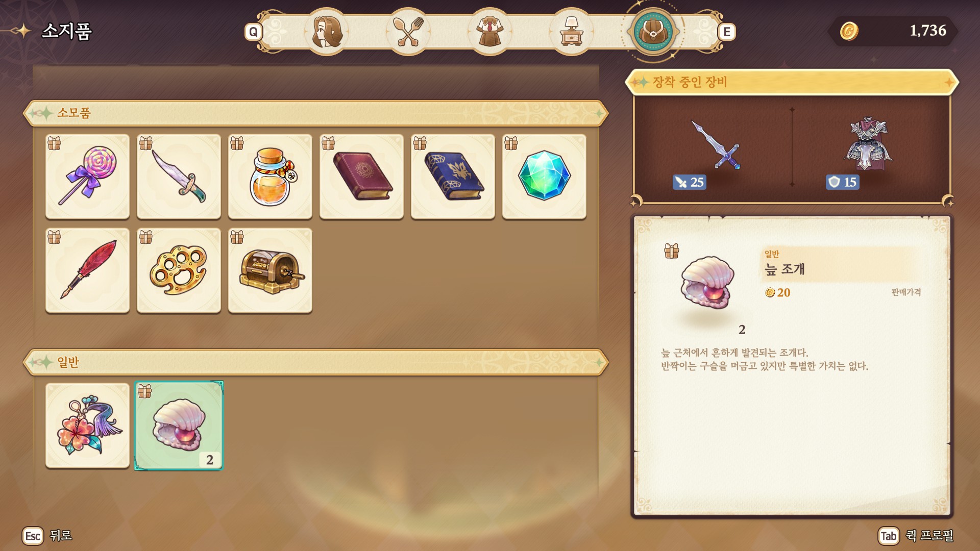Select the dark red book item
This screenshot has width=980, height=551.
click(x=361, y=177)
